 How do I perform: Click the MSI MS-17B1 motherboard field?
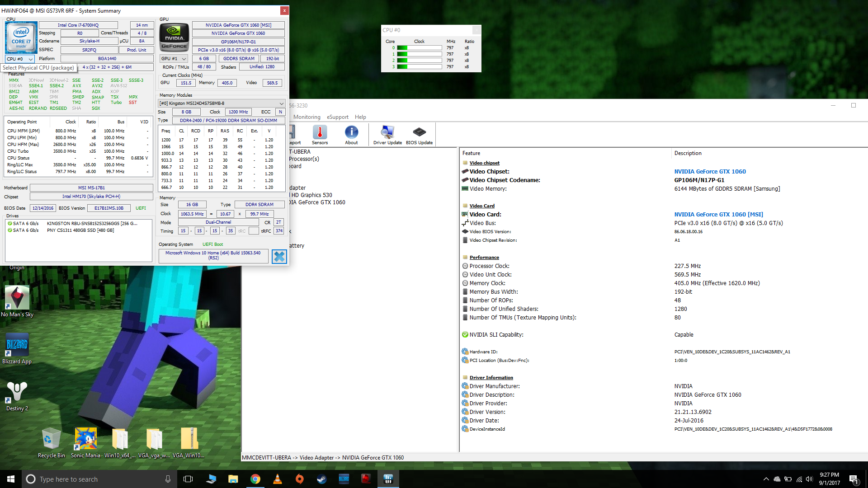[x=91, y=188]
